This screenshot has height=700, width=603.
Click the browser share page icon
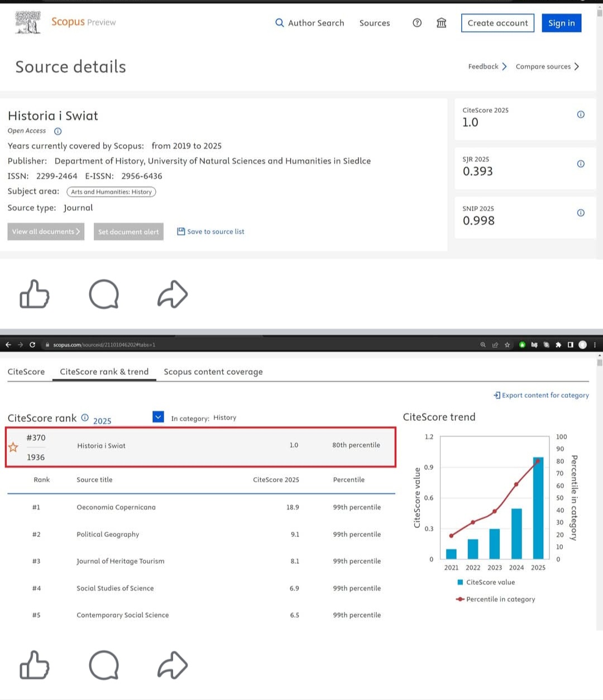point(495,345)
